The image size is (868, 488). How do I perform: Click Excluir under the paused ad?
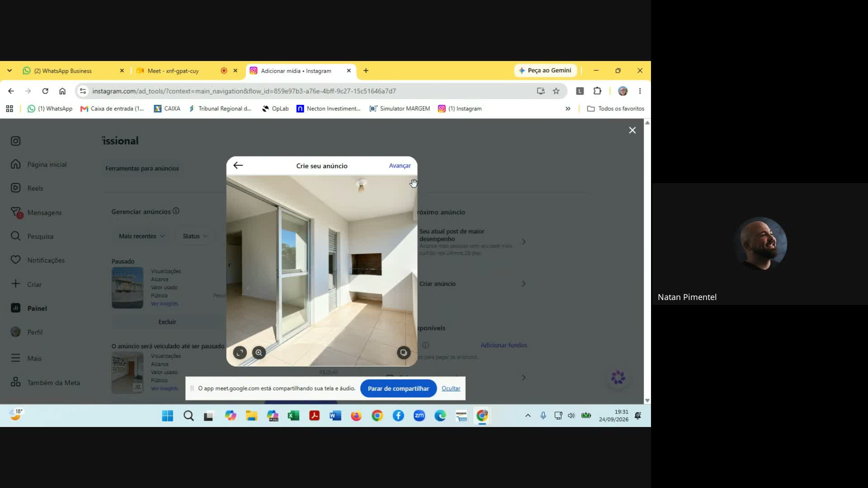167,322
